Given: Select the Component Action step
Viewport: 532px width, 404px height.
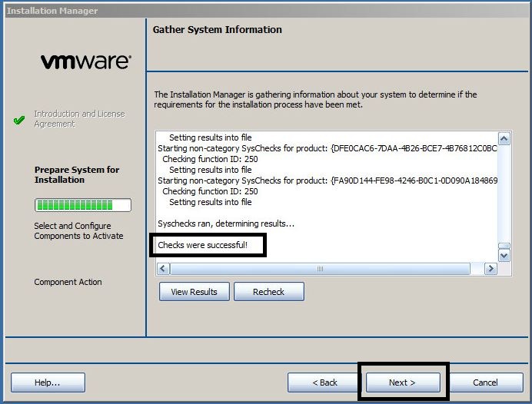Looking at the screenshot, I should pos(68,282).
